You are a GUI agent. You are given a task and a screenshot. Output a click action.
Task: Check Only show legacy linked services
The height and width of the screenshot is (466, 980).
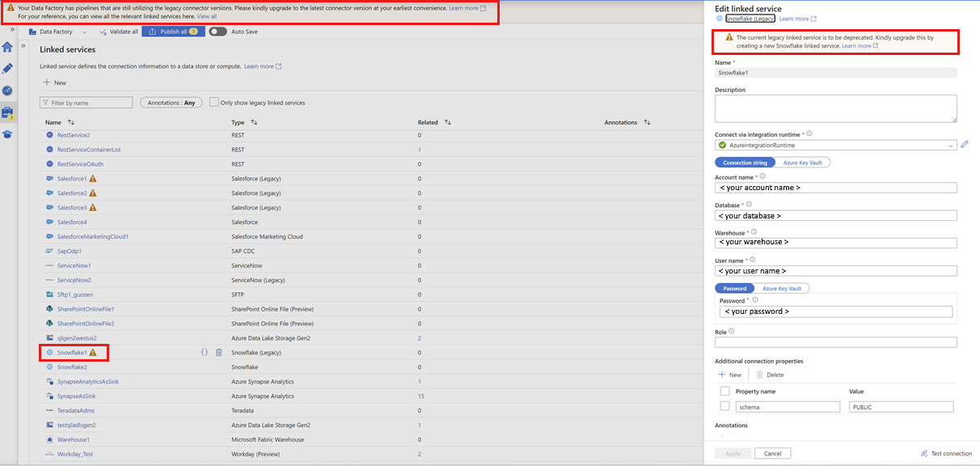(214, 103)
